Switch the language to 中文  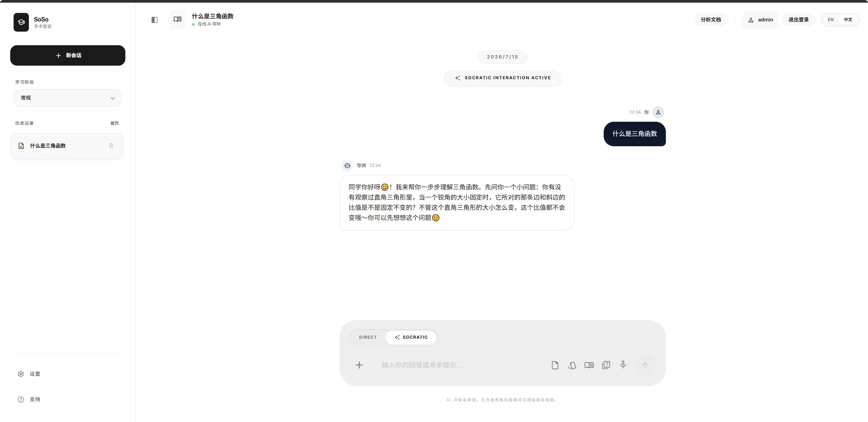click(x=848, y=20)
